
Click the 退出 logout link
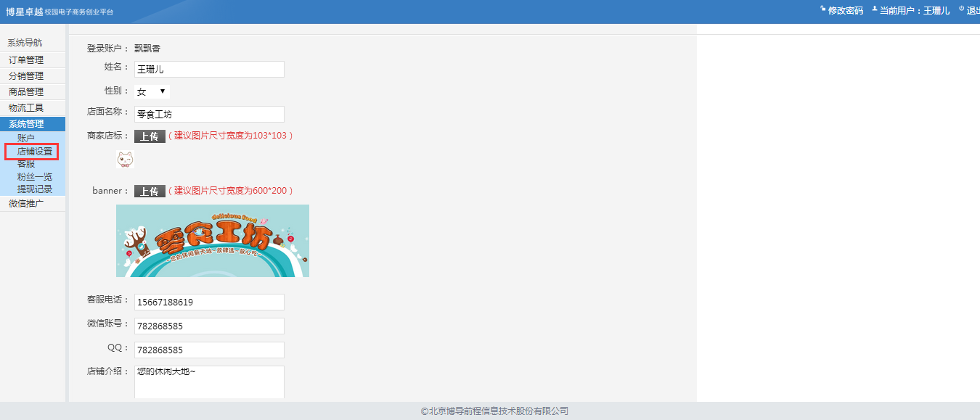click(x=971, y=11)
